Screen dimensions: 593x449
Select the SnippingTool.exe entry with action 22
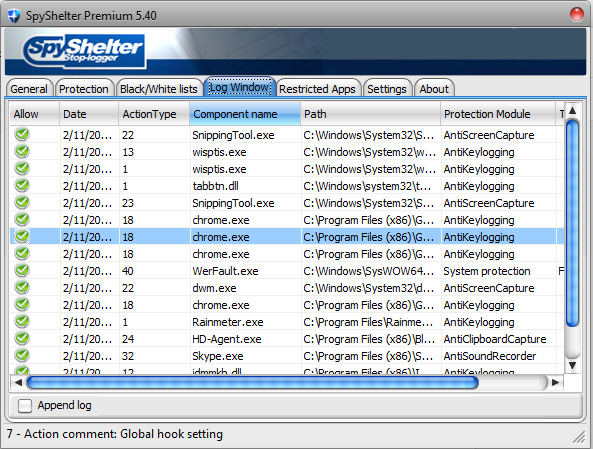(233, 135)
